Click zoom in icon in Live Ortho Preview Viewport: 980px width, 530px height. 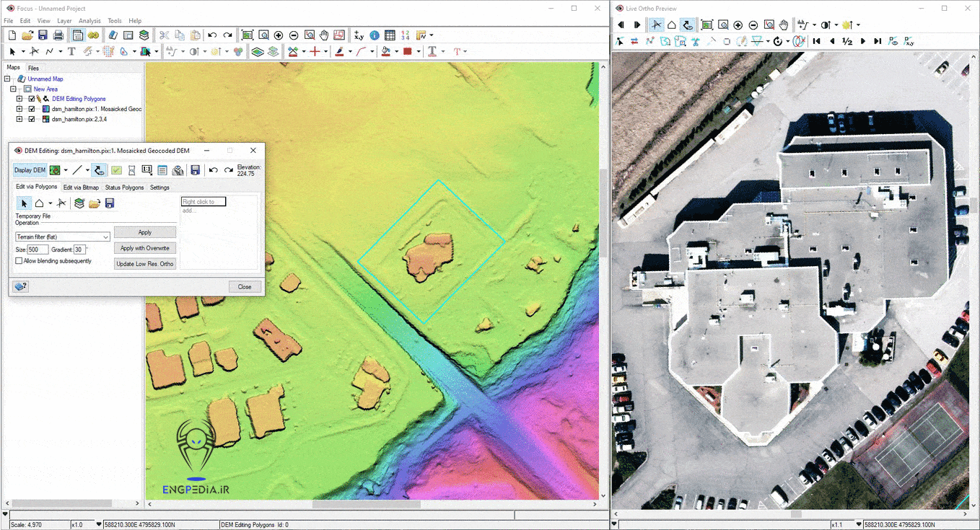[738, 25]
